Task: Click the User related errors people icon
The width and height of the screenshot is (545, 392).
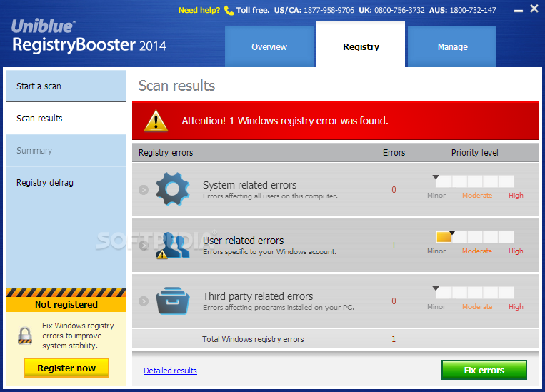Action: [173, 246]
